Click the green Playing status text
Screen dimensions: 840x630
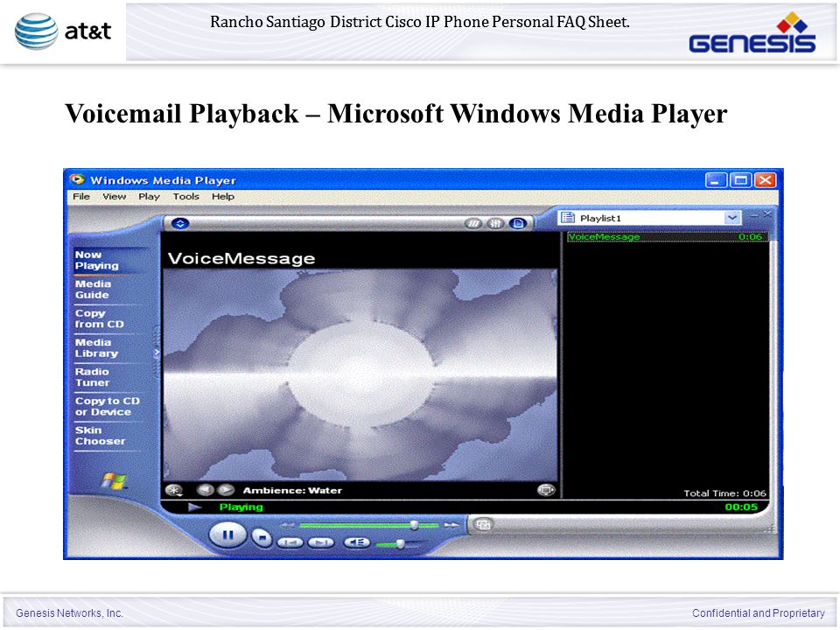[241, 507]
